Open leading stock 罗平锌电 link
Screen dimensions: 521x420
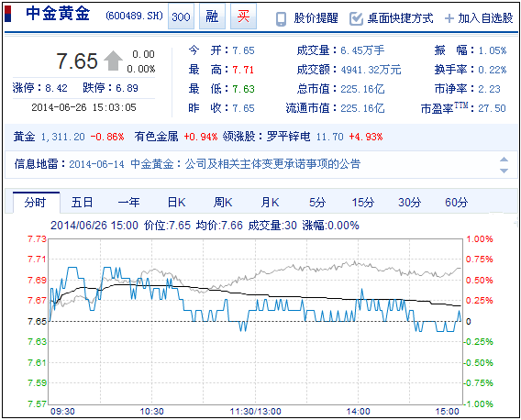click(x=288, y=137)
